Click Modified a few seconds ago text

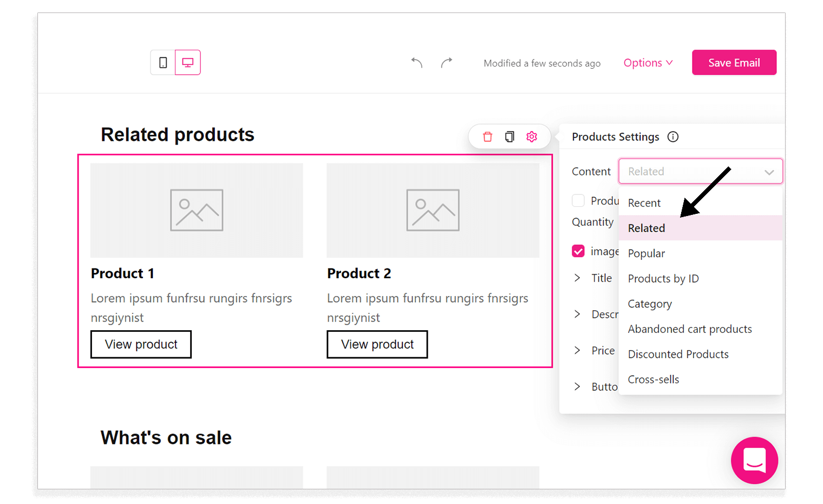pos(542,63)
